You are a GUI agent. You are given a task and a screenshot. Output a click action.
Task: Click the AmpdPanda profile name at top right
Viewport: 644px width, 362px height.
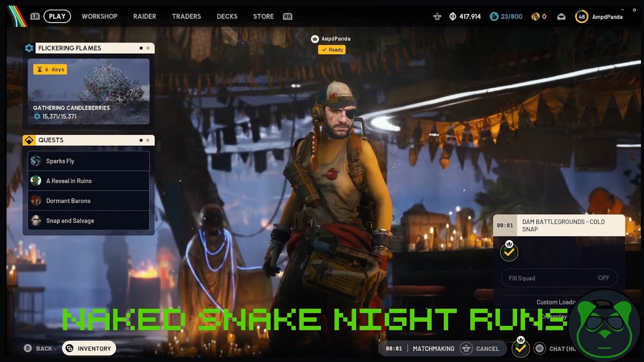607,17
